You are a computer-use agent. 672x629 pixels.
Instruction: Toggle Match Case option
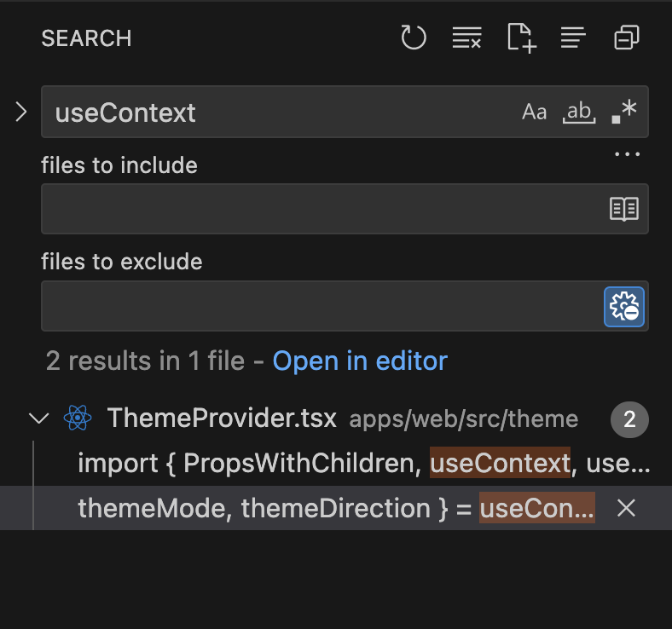pyautogui.click(x=535, y=112)
